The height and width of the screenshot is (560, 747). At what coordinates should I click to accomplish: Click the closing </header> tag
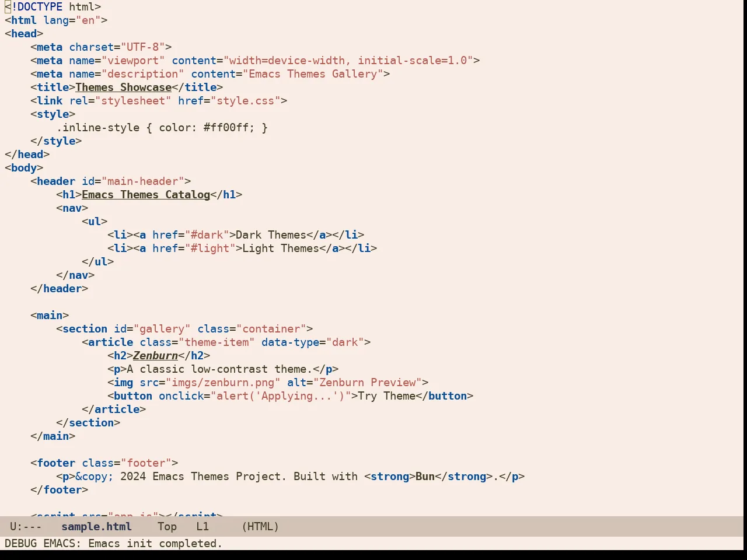click(60, 289)
